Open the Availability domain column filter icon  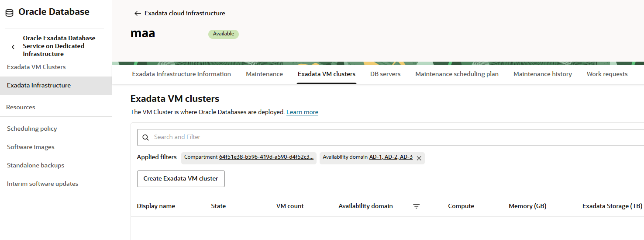[417, 206]
